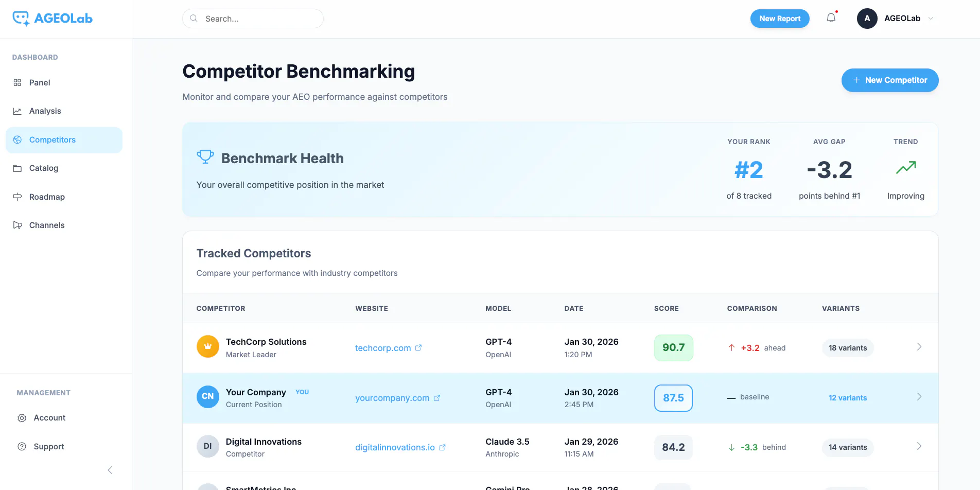Click the TechCorp crown avatar
980x490 pixels.
pyautogui.click(x=208, y=346)
